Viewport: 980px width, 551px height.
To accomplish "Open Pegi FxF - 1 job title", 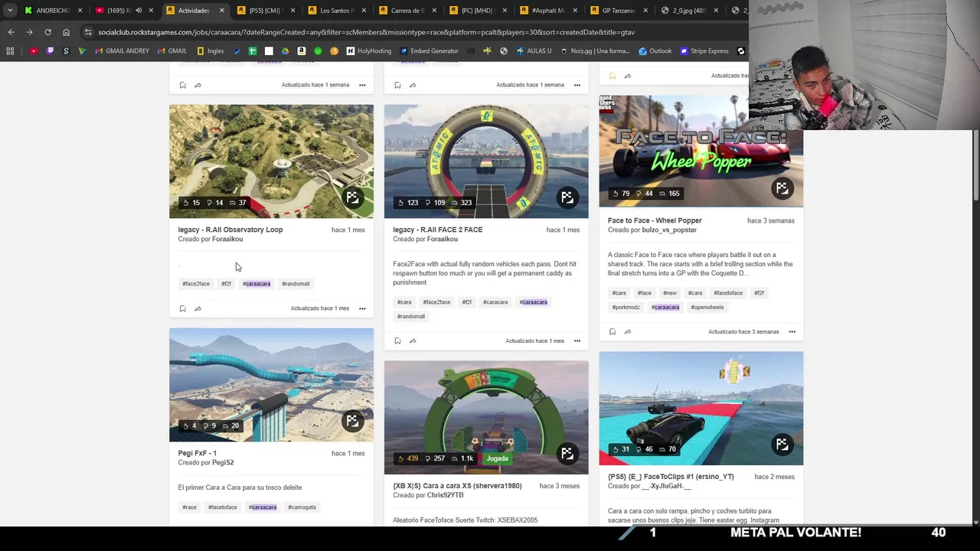I will pyautogui.click(x=198, y=453).
